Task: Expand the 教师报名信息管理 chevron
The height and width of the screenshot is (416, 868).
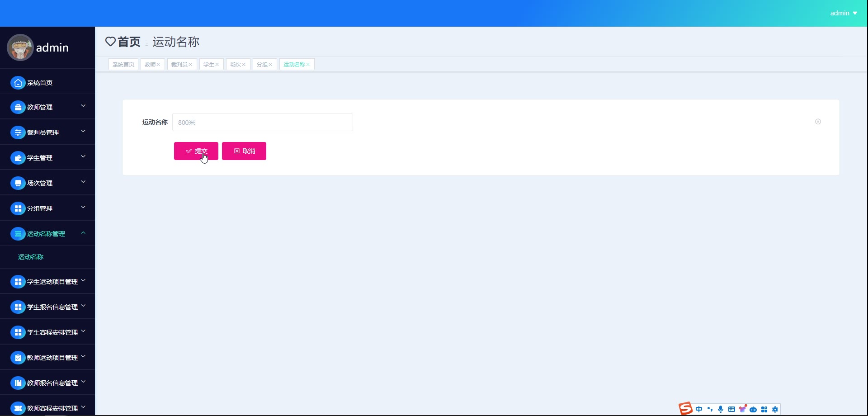Action: pos(83,382)
